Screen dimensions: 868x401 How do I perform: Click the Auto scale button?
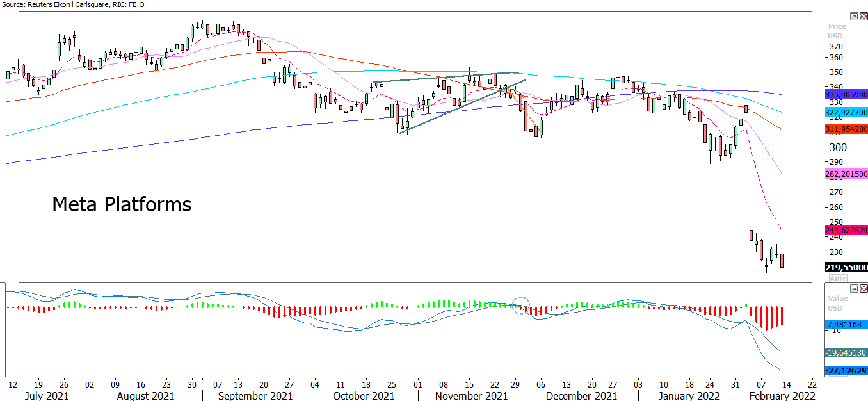tap(837, 279)
